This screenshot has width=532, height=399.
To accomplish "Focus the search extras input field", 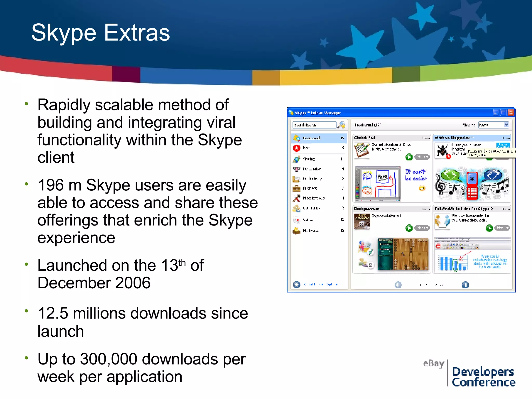I will pyautogui.click(x=314, y=125).
